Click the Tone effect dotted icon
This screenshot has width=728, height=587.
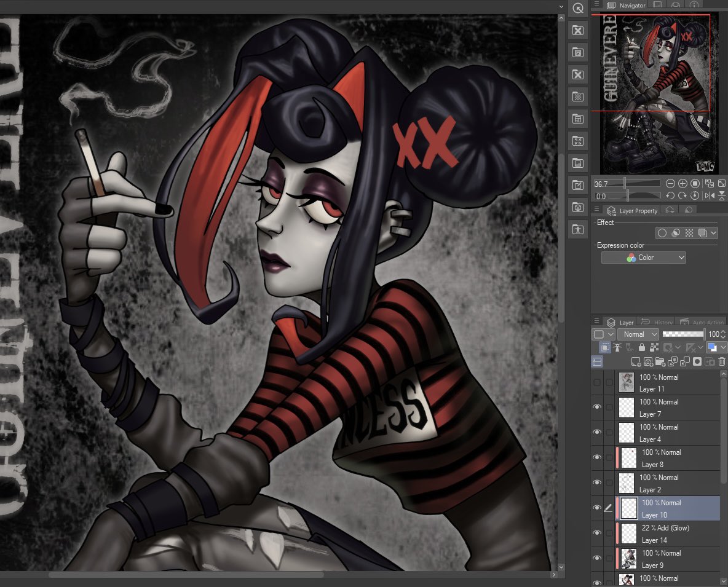689,233
